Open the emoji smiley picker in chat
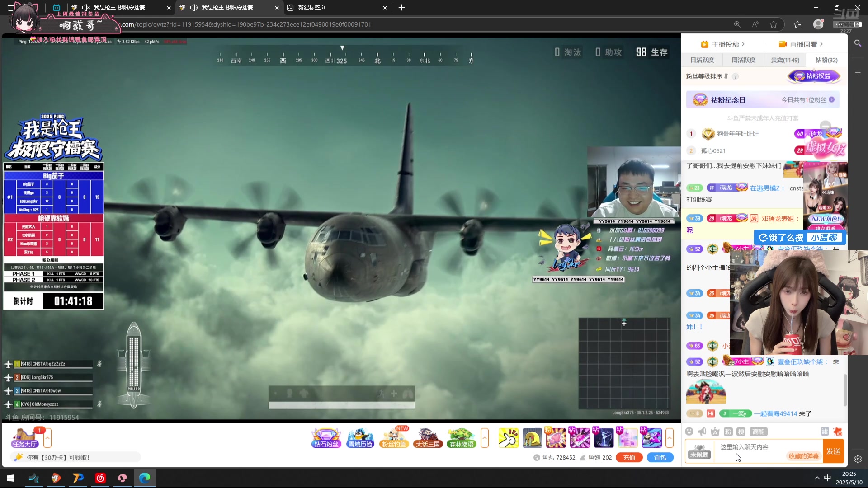The image size is (868, 488). click(689, 432)
